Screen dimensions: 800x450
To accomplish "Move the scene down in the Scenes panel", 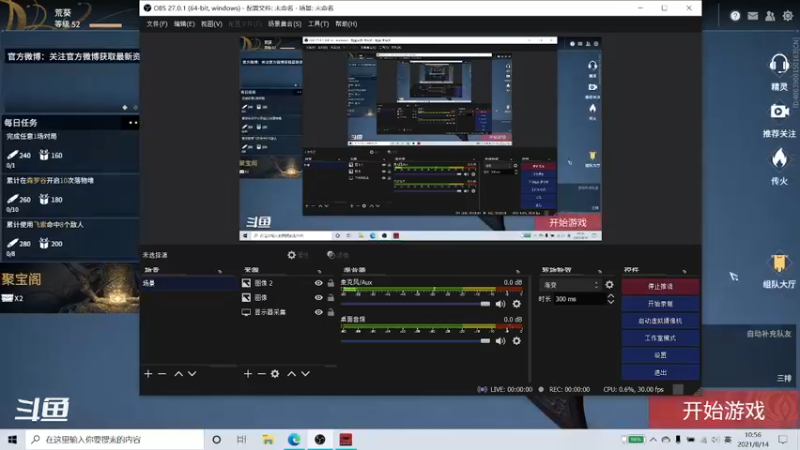I will pos(192,374).
